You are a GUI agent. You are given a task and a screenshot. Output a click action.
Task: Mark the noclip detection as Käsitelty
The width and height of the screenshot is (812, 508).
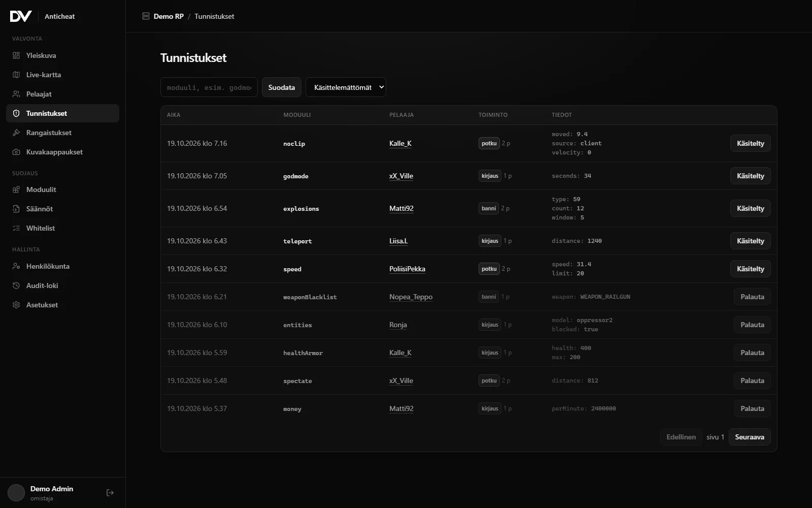pos(750,143)
